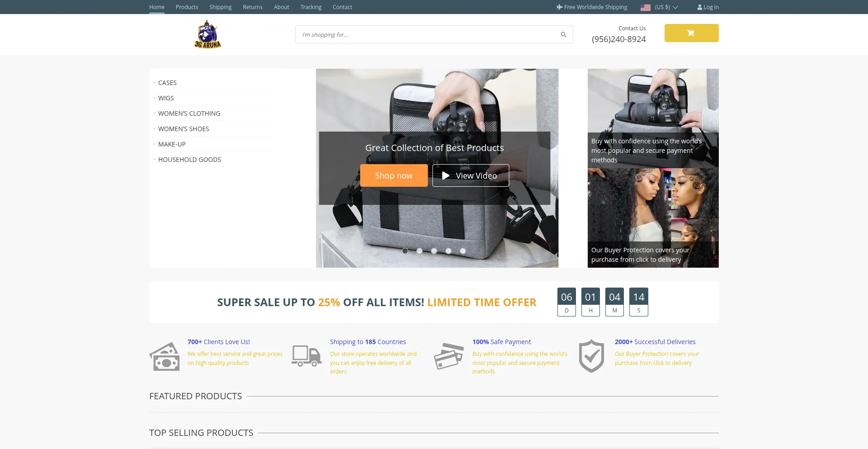
Task: Click the shield checkmark icon
Action: (x=591, y=356)
